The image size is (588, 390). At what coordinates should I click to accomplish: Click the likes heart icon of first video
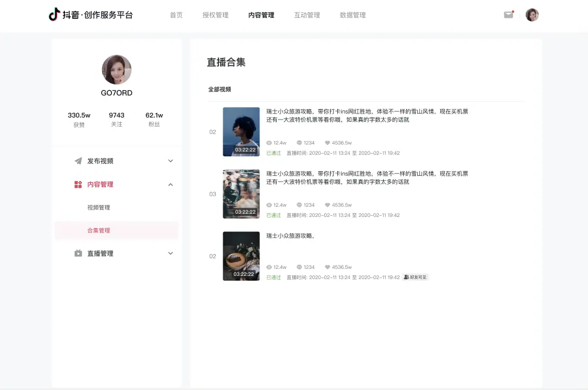tap(328, 143)
